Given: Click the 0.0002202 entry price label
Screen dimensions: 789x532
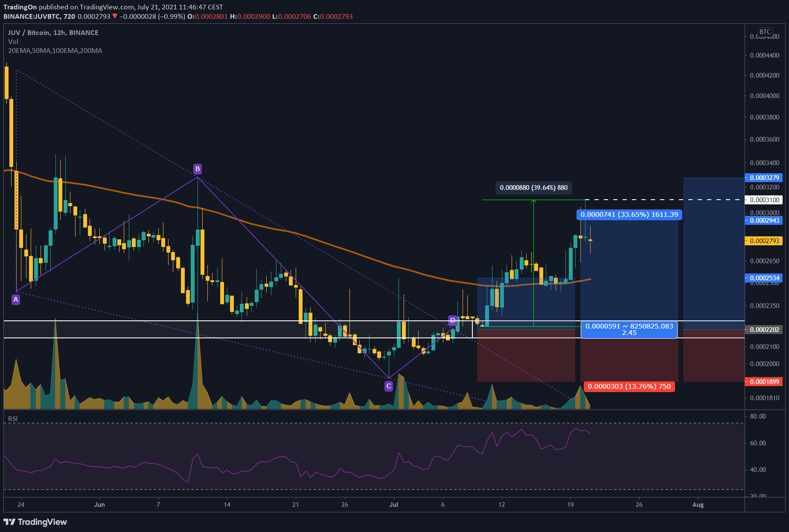Looking at the screenshot, I should coord(764,329).
